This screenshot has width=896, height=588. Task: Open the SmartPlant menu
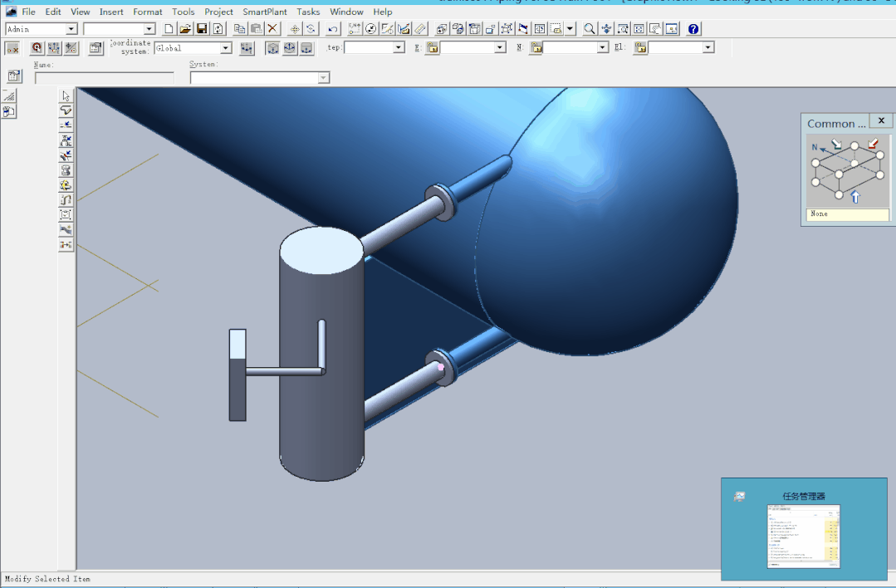point(265,12)
